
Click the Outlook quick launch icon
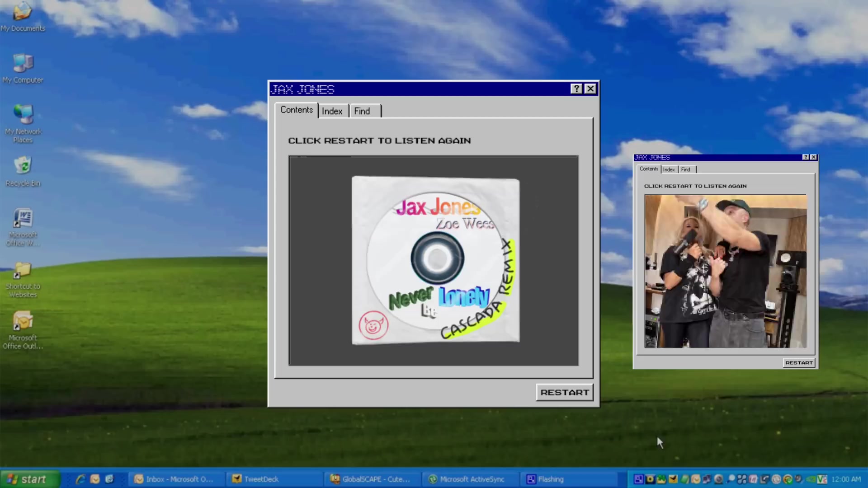click(x=95, y=479)
